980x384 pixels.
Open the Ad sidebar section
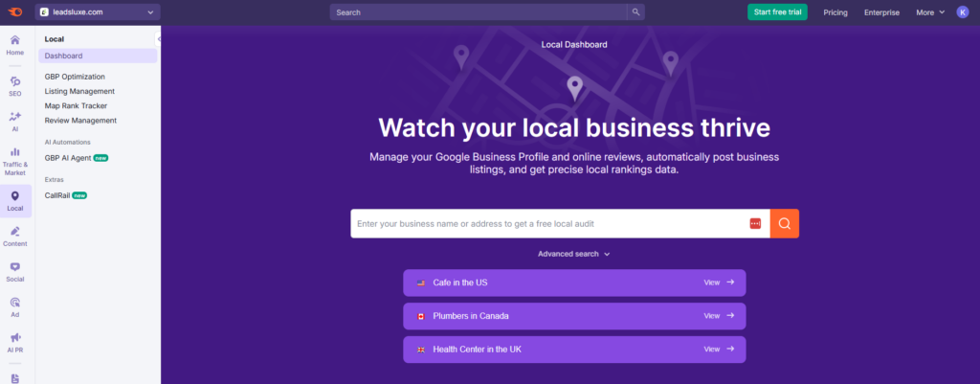[15, 307]
